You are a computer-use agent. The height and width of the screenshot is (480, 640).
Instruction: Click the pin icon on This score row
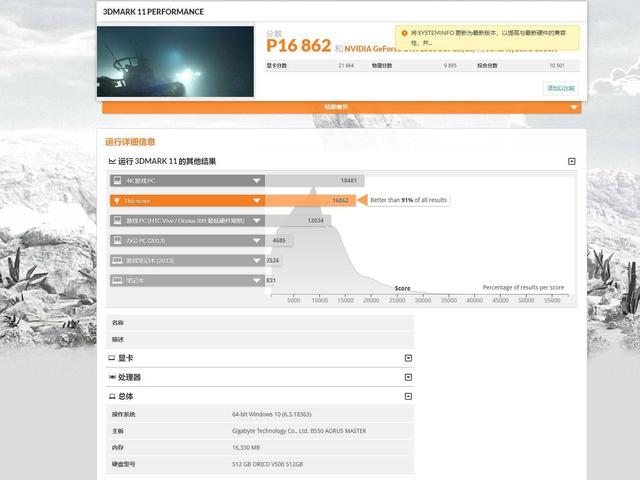click(117, 200)
